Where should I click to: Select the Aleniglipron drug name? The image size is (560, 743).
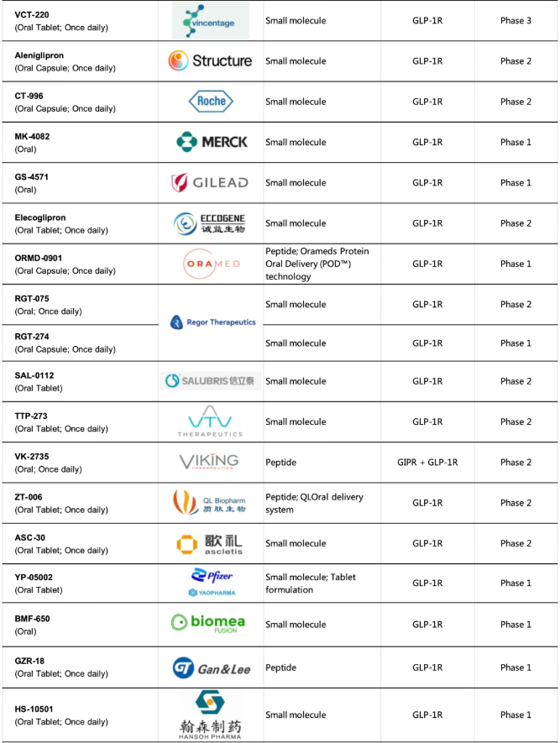tap(39, 55)
